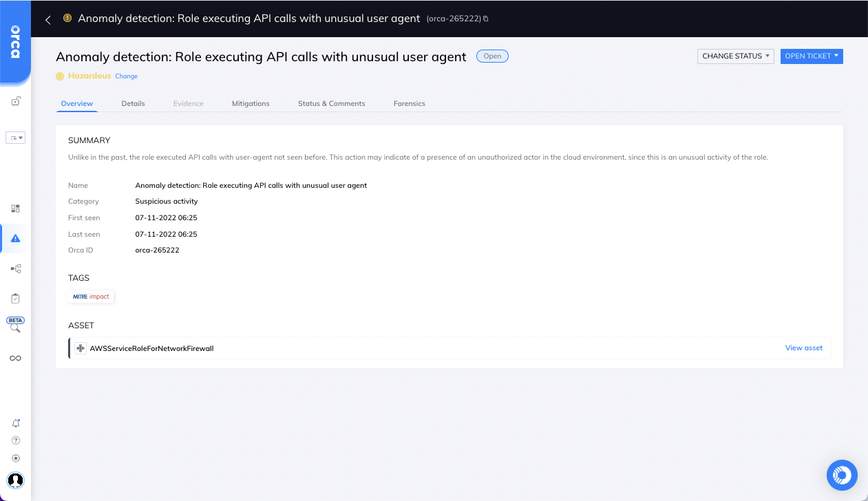The width and height of the screenshot is (868, 501).
Task: Open the compliance clipboard icon in sidebar
Action: (x=16, y=298)
